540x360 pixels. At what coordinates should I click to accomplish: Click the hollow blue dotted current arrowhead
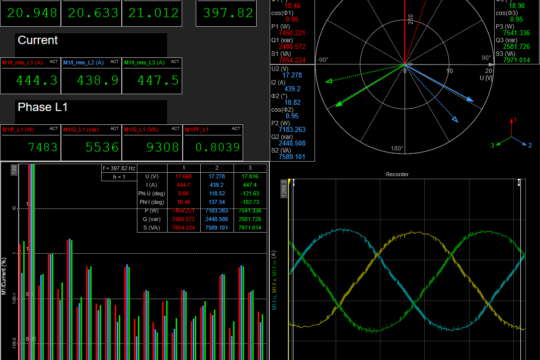[x=455, y=119]
